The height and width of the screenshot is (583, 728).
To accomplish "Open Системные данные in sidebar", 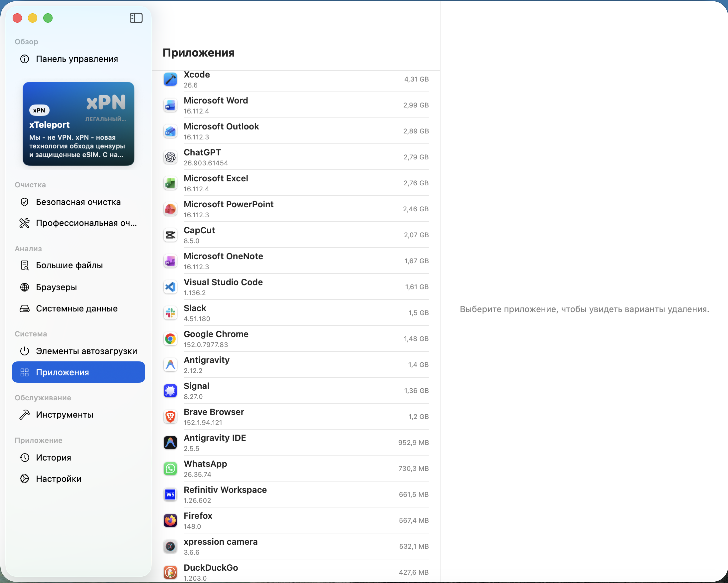I will (x=78, y=309).
